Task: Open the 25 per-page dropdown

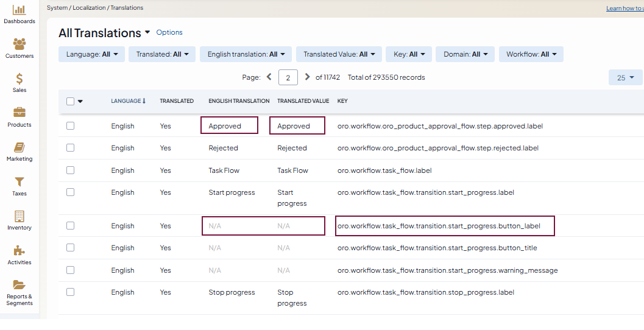Action: click(625, 78)
